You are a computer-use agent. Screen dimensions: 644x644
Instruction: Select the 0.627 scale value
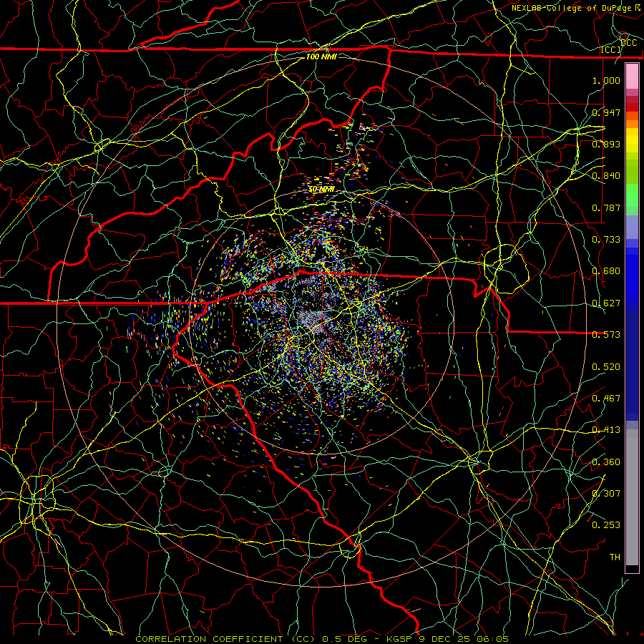606,303
